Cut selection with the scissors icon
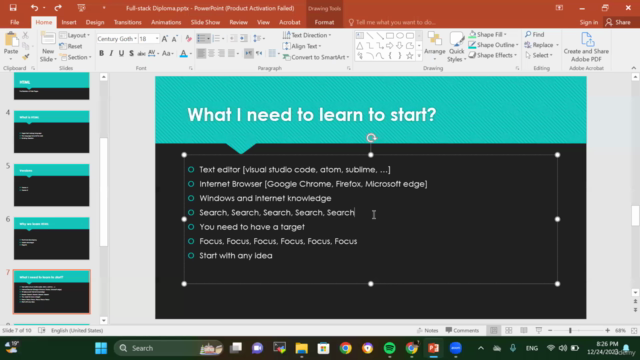The image size is (640, 360). coord(26,36)
